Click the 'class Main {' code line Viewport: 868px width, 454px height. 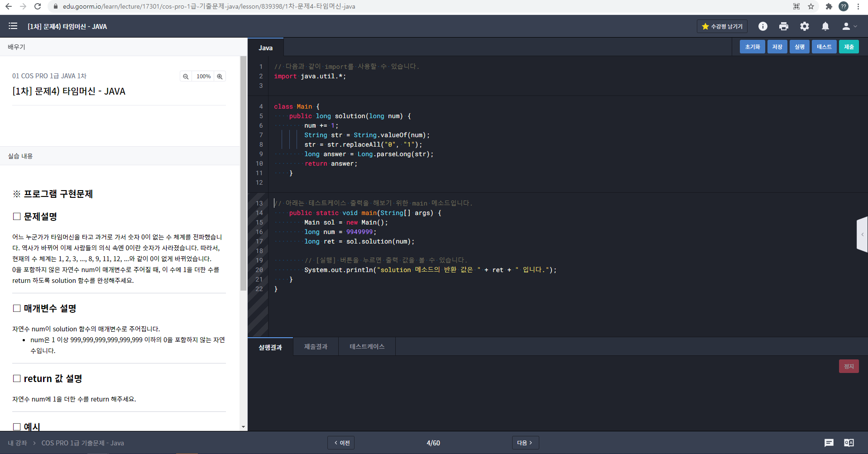click(x=297, y=106)
